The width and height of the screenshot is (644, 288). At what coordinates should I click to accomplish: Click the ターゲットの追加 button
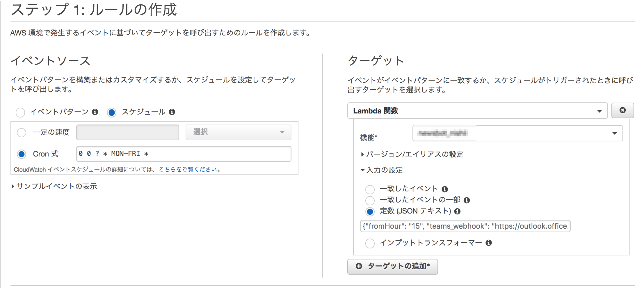(392, 266)
